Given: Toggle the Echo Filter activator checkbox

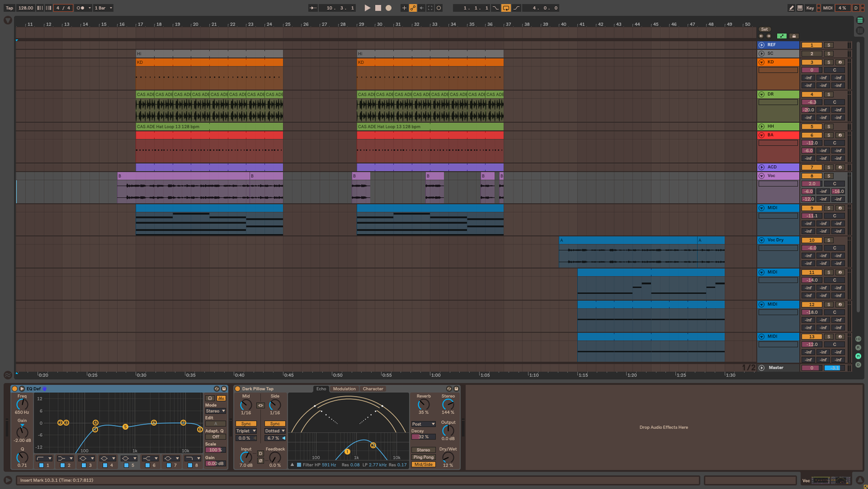Looking at the screenshot, I should 299,465.
